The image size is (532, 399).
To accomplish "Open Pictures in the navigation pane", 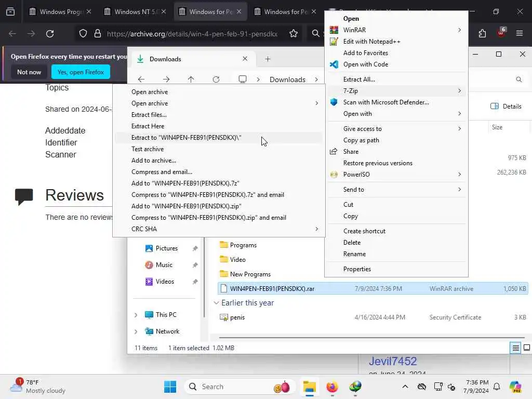I will pyautogui.click(x=166, y=248).
